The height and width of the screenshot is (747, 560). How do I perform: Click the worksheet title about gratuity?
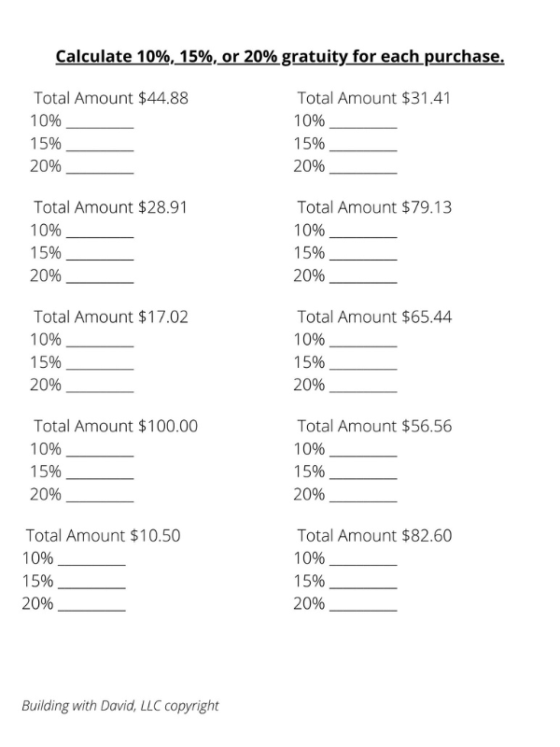pos(280,57)
